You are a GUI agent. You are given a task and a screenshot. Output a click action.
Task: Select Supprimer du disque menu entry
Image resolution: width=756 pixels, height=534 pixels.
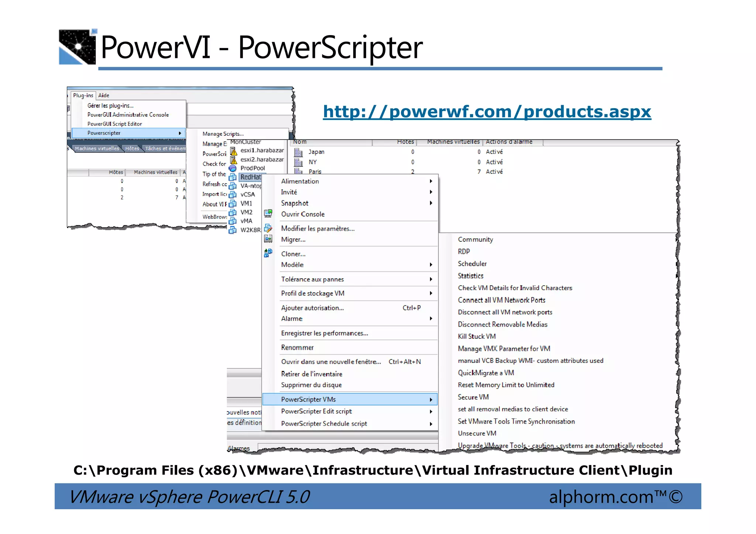(x=311, y=385)
